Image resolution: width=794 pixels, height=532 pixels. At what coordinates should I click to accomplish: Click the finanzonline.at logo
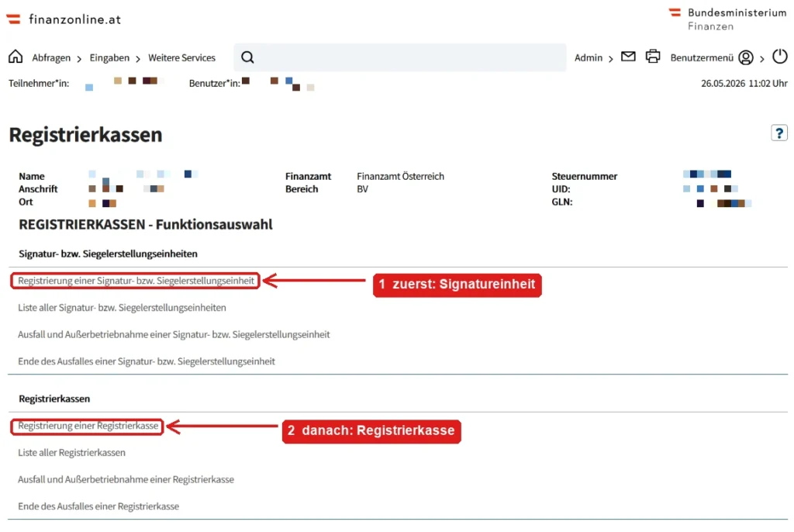click(x=64, y=19)
